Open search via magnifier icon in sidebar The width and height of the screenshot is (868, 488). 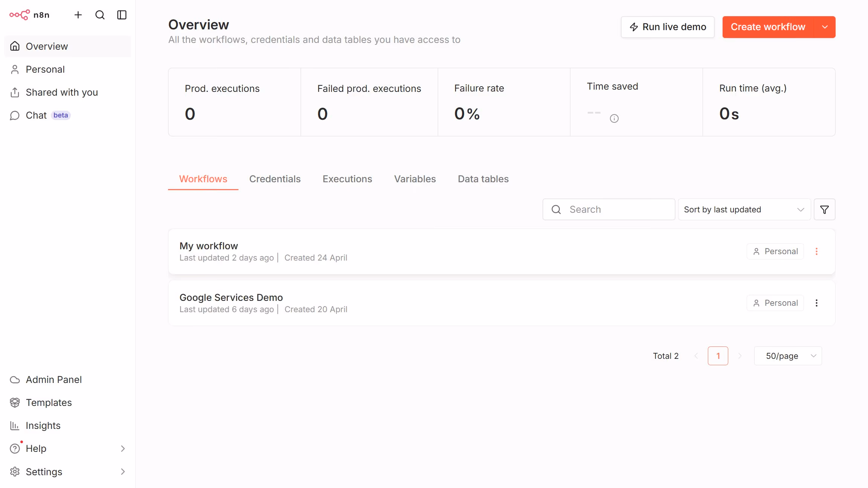(x=100, y=15)
